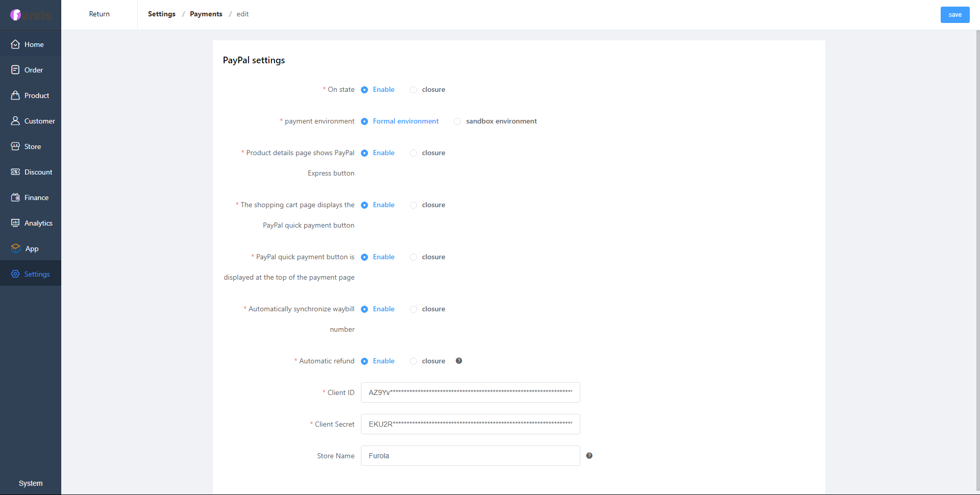
Task: Focus the Client ID field
Action: tap(471, 392)
